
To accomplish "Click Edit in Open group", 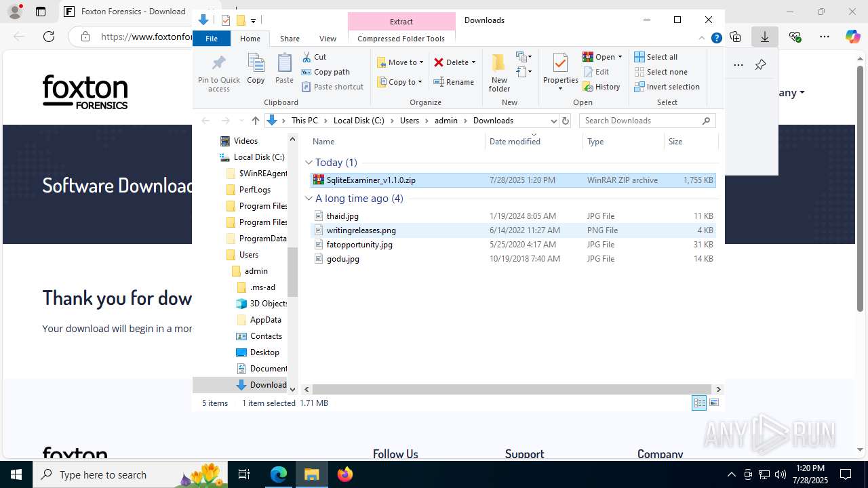I will click(595, 72).
